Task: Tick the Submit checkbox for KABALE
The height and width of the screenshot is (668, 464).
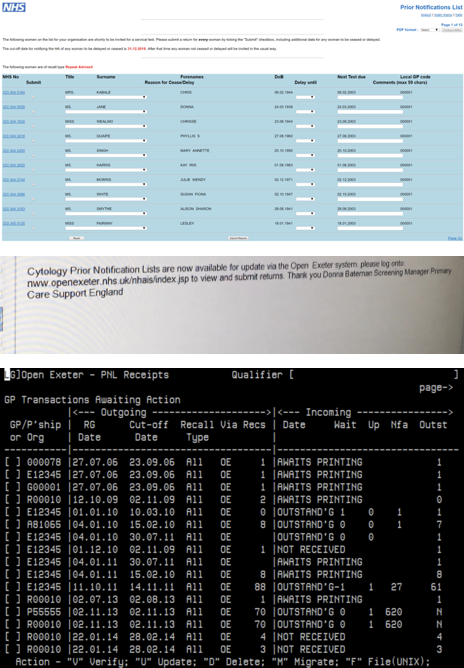Action: [x=33, y=97]
